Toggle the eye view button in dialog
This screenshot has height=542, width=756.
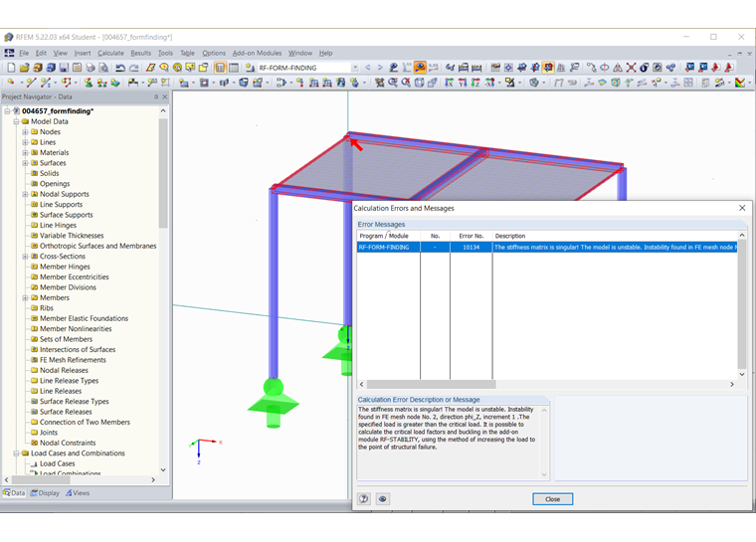382,498
